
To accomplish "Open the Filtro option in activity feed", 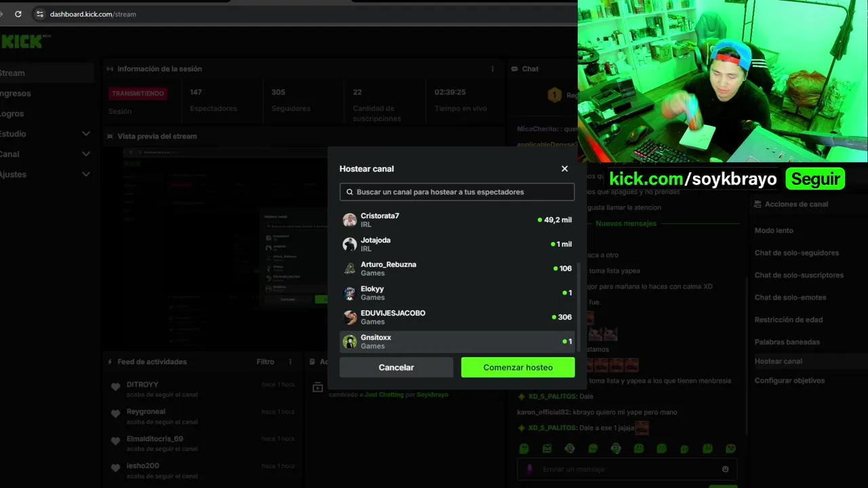I will tap(265, 362).
